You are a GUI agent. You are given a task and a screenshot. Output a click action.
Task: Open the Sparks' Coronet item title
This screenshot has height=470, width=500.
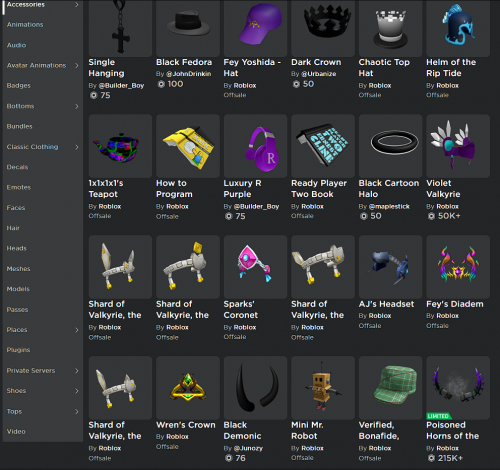(x=241, y=310)
